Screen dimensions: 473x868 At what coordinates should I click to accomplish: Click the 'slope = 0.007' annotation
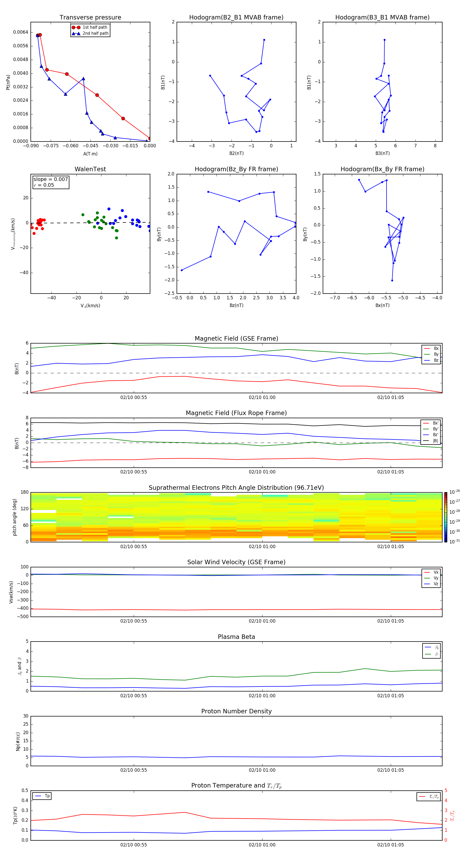point(51,179)
